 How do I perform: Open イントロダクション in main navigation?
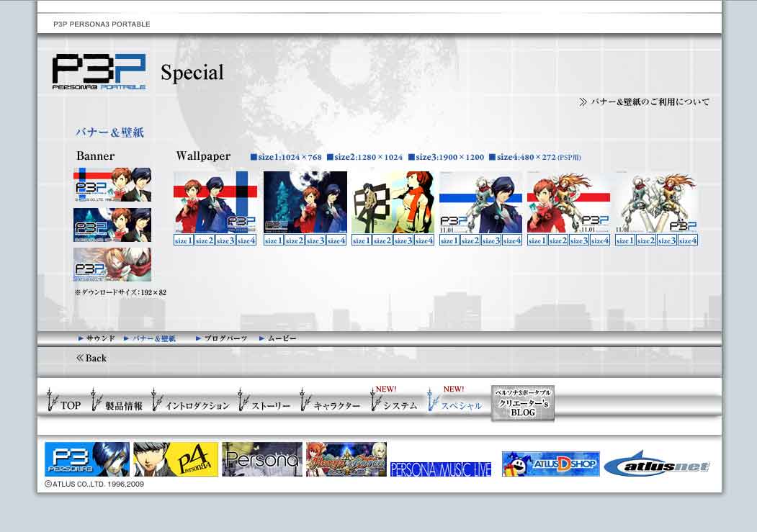tap(190, 402)
